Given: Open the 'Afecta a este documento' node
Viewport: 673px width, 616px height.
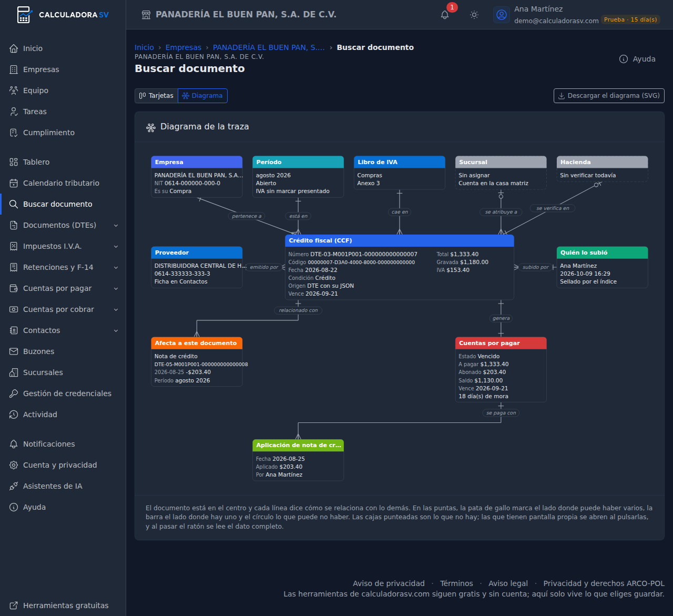Looking at the screenshot, I should [197, 362].
